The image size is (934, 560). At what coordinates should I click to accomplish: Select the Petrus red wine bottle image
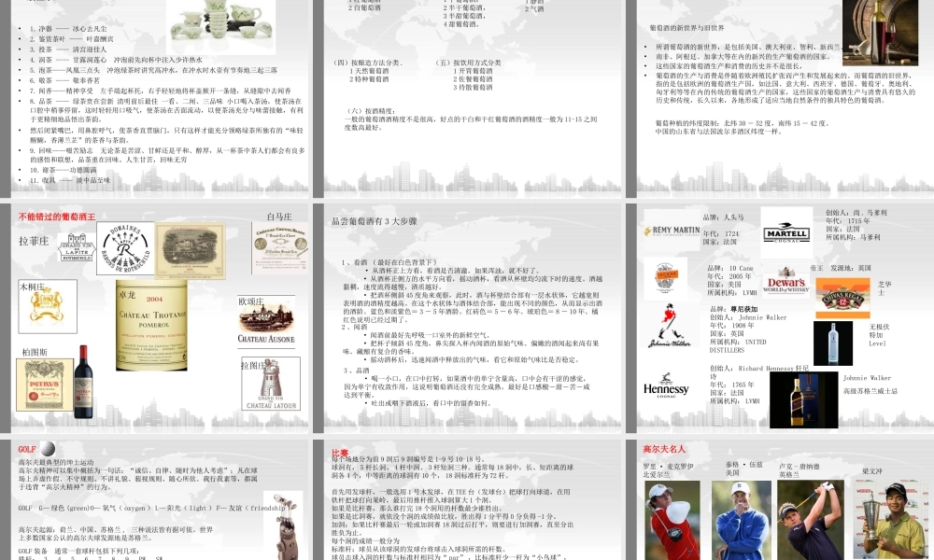(83, 382)
